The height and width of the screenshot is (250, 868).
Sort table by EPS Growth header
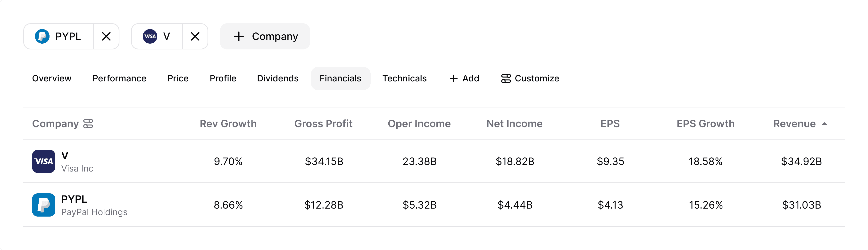tap(705, 124)
